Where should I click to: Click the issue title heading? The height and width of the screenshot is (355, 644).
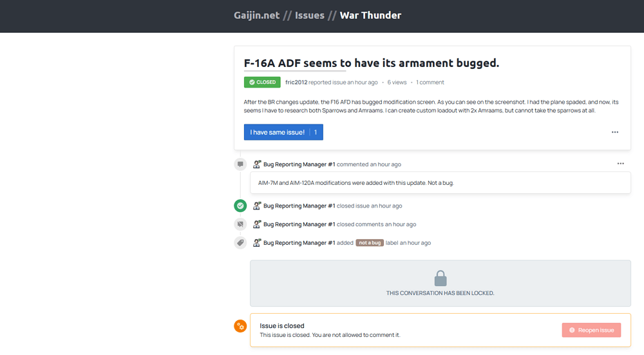click(372, 63)
